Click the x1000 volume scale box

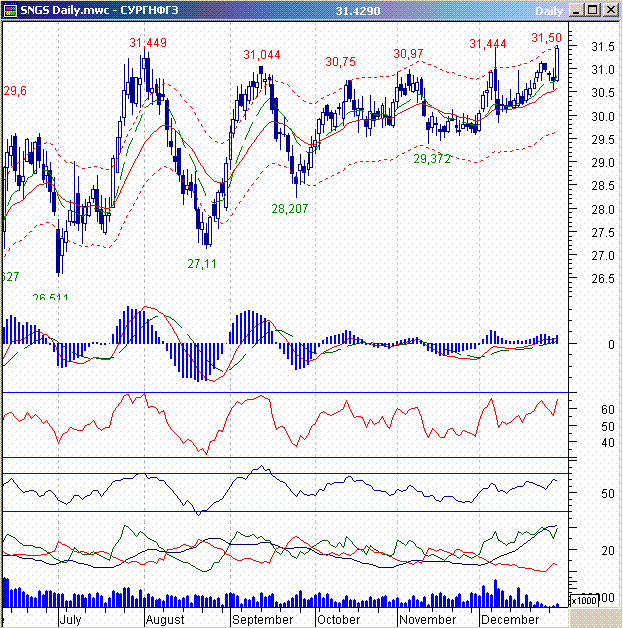pos(583,600)
